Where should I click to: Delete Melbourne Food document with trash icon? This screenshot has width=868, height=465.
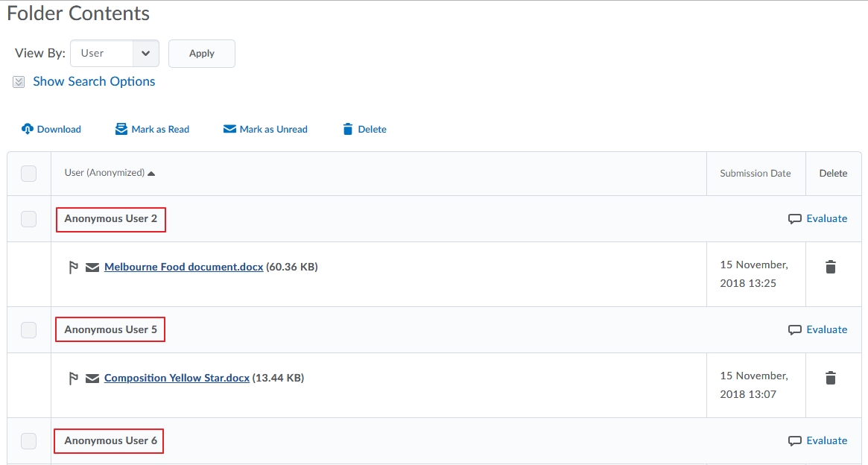click(830, 267)
